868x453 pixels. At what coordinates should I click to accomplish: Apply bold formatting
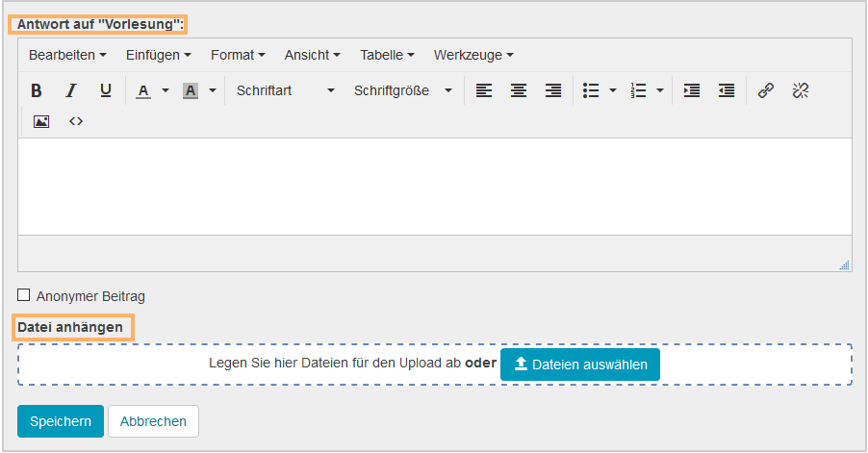pyautogui.click(x=37, y=90)
